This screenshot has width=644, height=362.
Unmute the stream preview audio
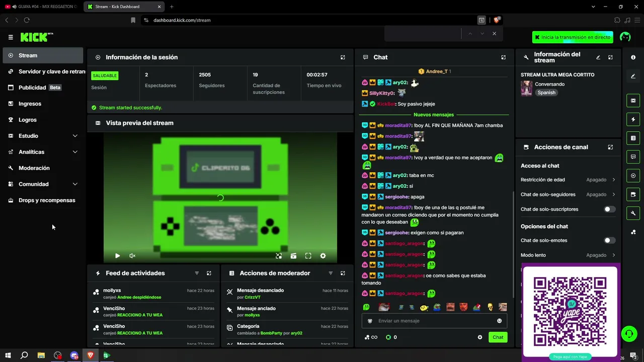(132, 256)
